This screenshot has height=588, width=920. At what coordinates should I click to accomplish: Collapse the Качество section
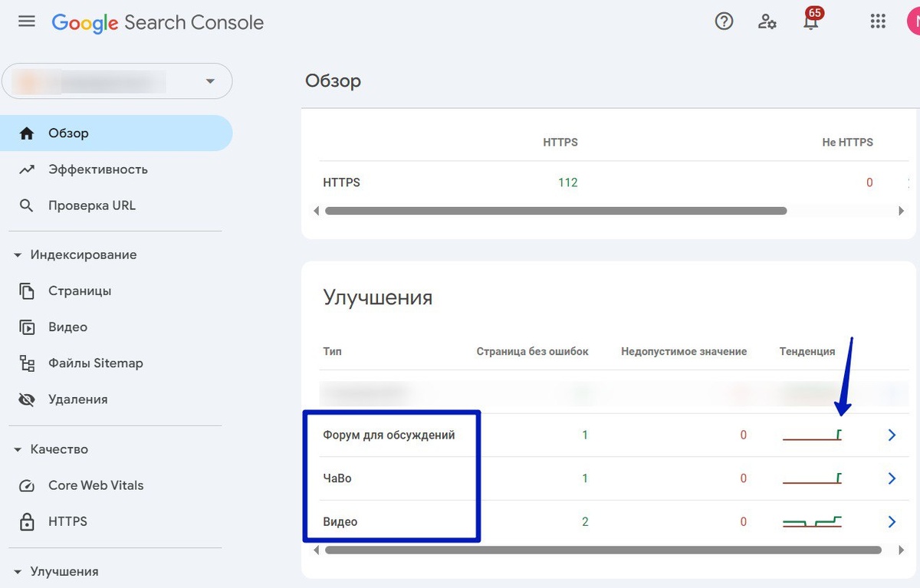18,449
